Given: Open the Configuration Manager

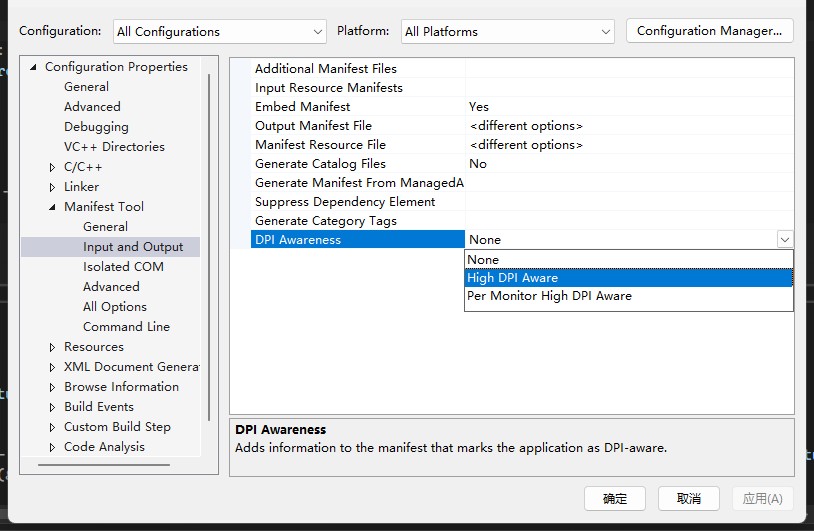Looking at the screenshot, I should 709,31.
